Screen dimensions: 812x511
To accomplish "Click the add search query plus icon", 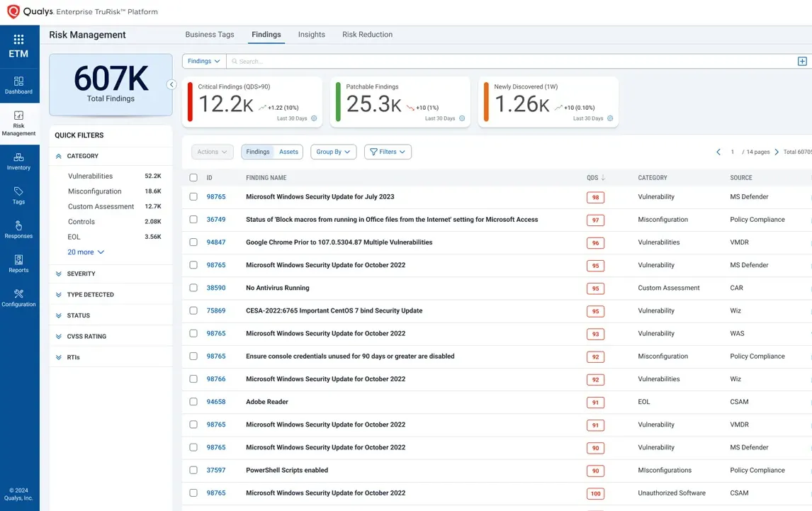I will point(801,61).
